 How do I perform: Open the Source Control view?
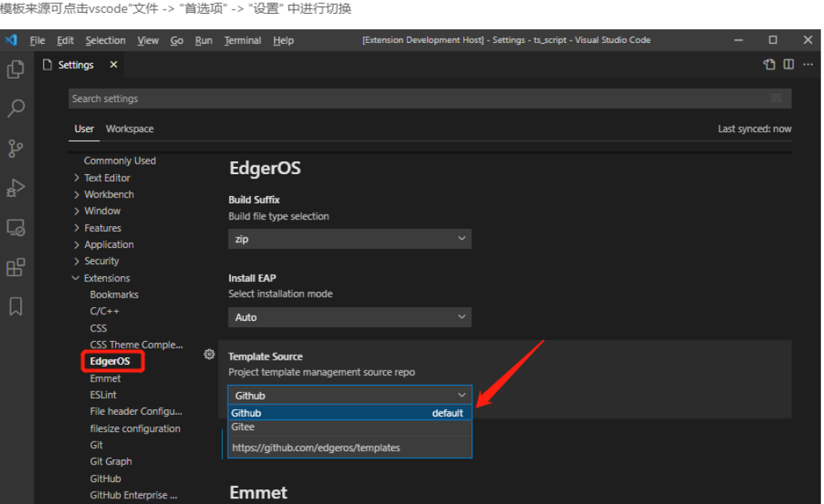coord(15,148)
